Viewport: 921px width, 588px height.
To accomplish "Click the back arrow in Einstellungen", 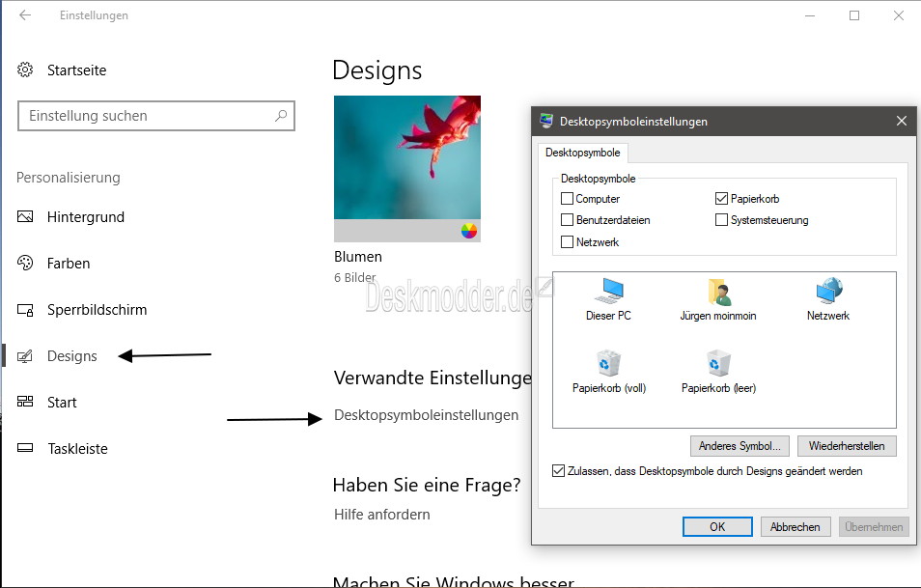I will point(25,15).
